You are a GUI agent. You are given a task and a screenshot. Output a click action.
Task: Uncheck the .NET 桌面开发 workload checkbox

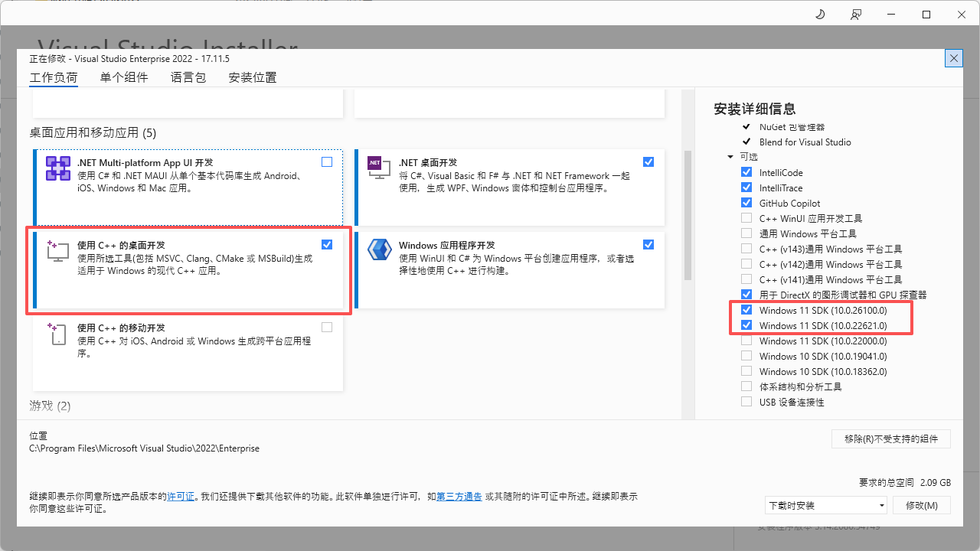(x=648, y=162)
